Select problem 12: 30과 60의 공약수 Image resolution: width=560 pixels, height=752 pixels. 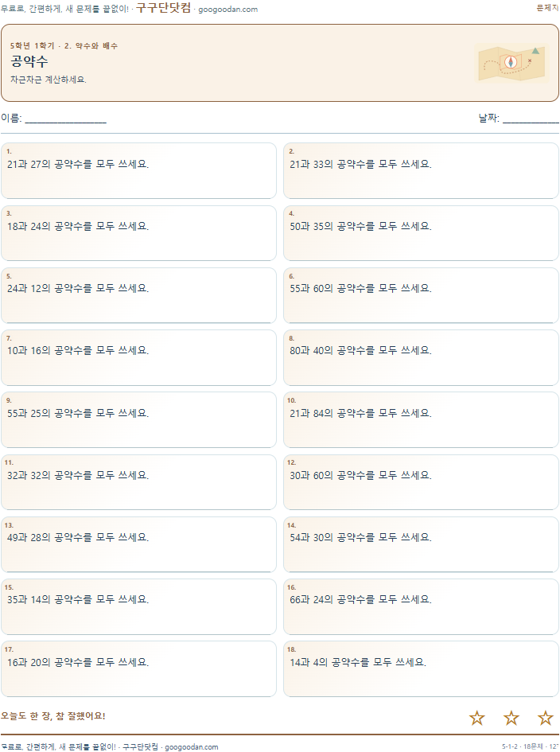[421, 482]
